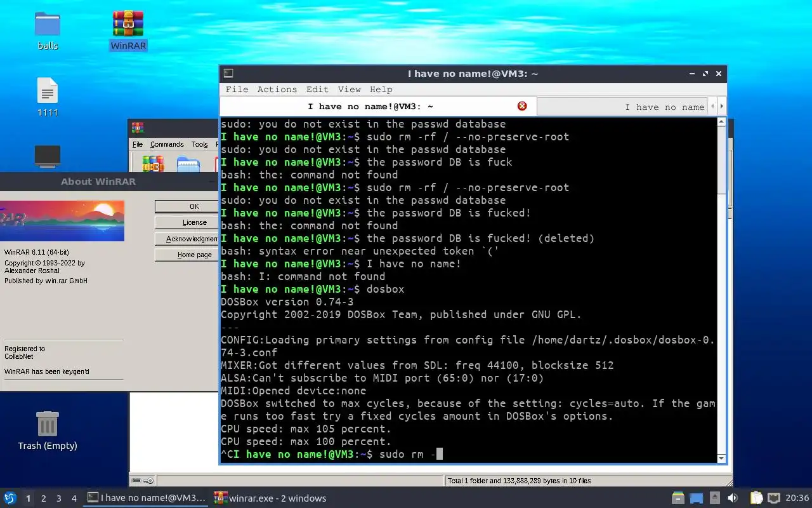This screenshot has width=812, height=508.
Task: Click the About WinRAR title bar
Action: 109,182
